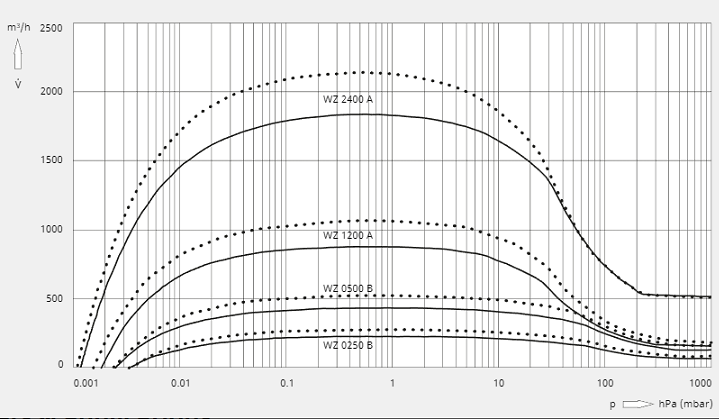Click the 0.1 x-axis tick label
Screen dimensions: 719x419
click(x=286, y=383)
